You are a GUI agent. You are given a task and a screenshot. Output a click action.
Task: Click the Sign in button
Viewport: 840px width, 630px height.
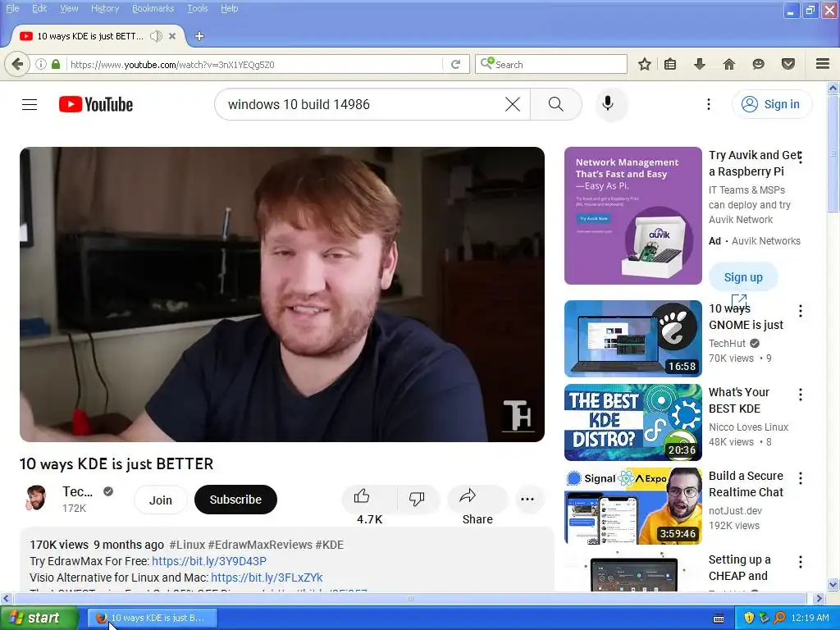pos(772,104)
